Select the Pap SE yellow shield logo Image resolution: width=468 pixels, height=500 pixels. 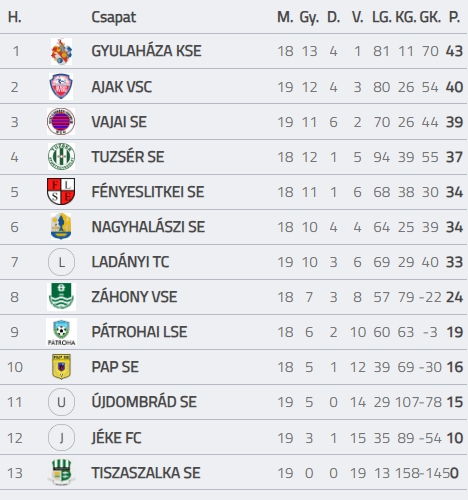coord(61,367)
